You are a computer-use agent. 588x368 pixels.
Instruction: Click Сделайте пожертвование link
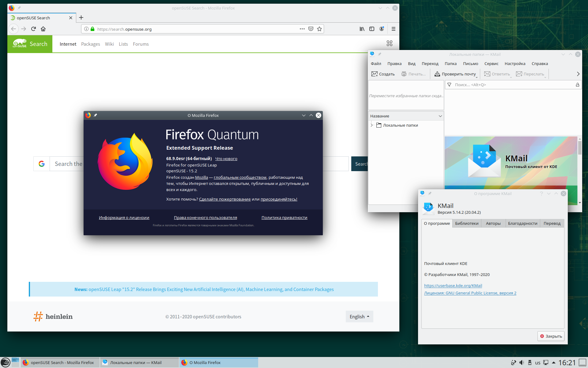pos(225,199)
